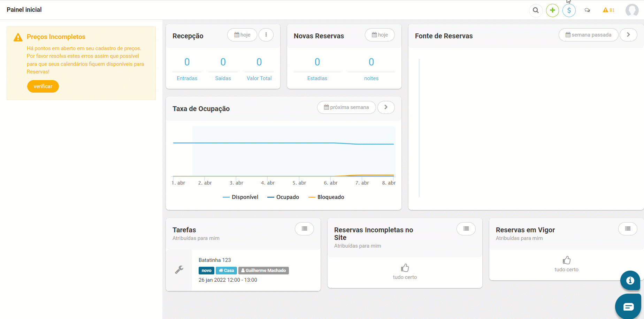Open the chat messages icon
Viewport: 644px width, 319px height.
587,10
